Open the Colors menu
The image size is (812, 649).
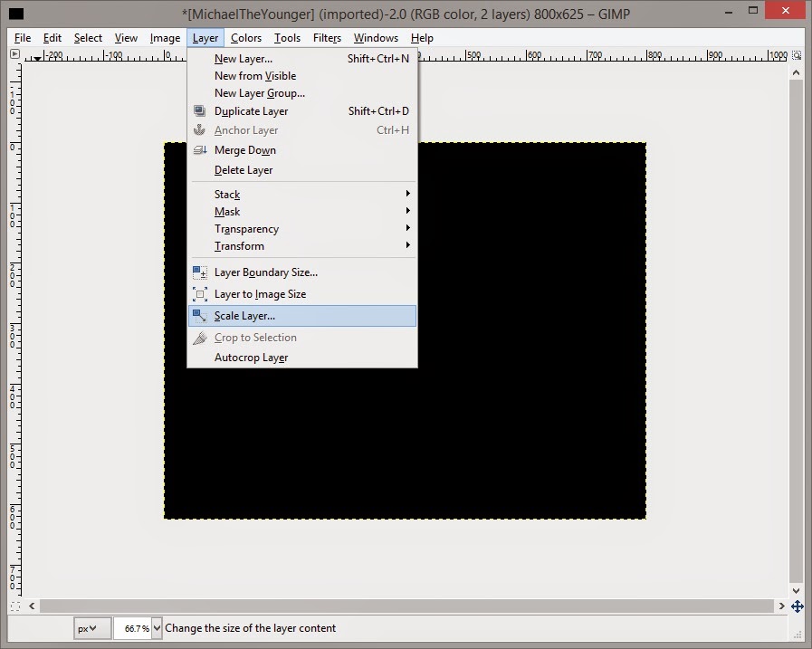245,38
